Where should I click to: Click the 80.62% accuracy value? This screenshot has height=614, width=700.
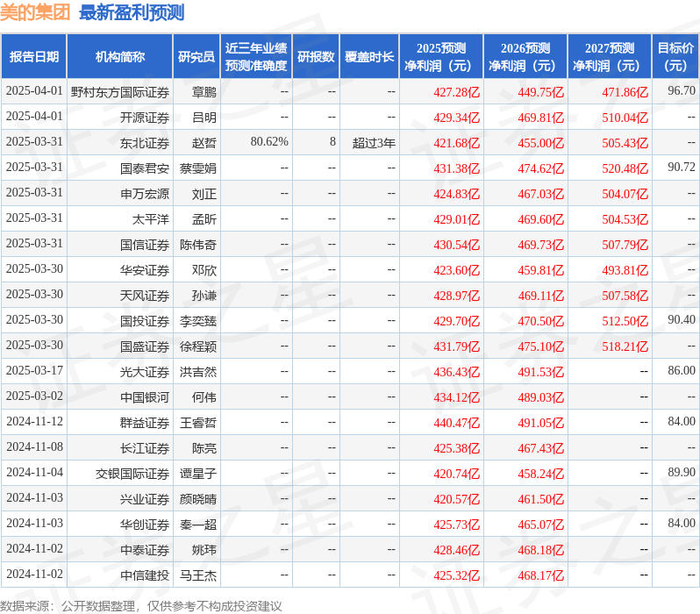269,142
